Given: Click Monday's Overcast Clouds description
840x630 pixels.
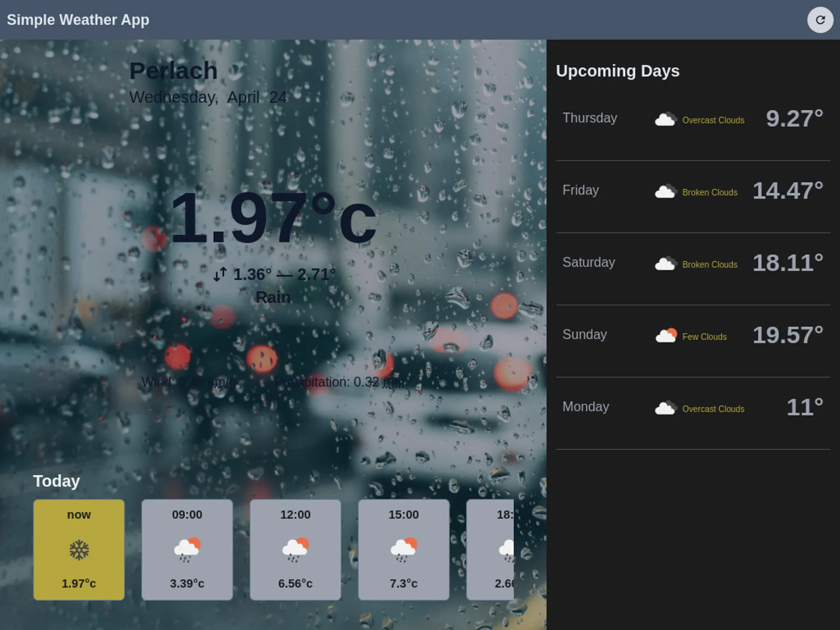Looking at the screenshot, I should (713, 409).
